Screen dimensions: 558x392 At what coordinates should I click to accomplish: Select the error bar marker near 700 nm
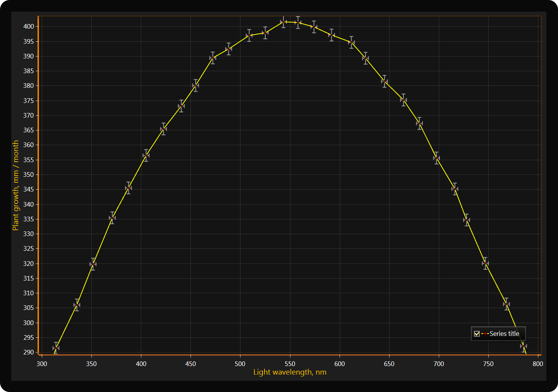(x=436, y=158)
